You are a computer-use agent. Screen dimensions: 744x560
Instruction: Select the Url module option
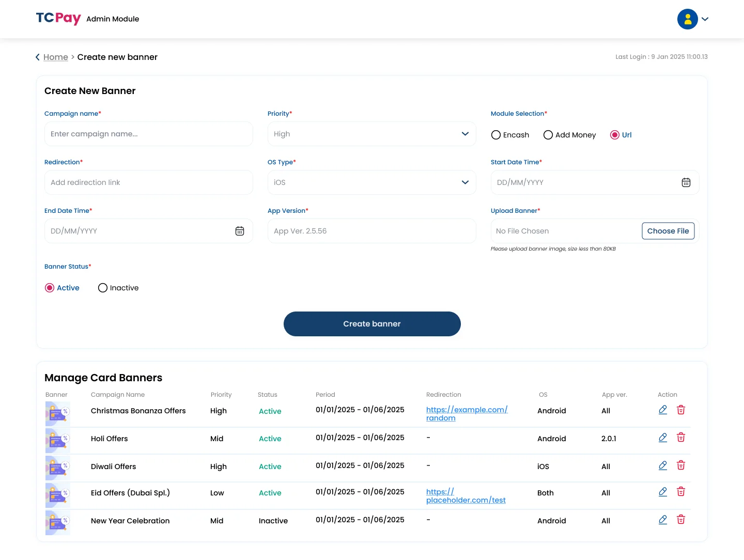click(615, 135)
